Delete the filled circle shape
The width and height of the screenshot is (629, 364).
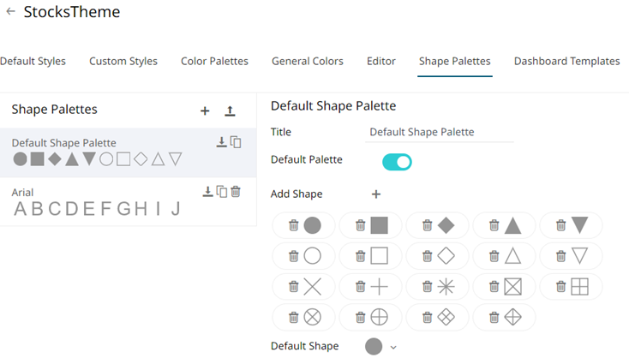[293, 225]
